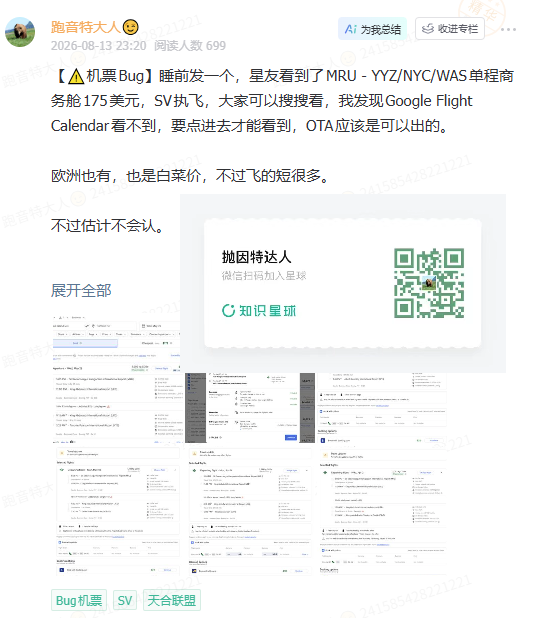Screen dimensions: 533x618
Task: Click the 知识星球 logo
Action: click(x=259, y=311)
